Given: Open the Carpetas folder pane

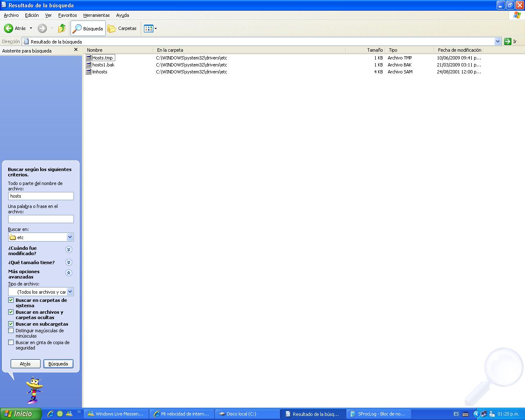Looking at the screenshot, I should click(122, 28).
